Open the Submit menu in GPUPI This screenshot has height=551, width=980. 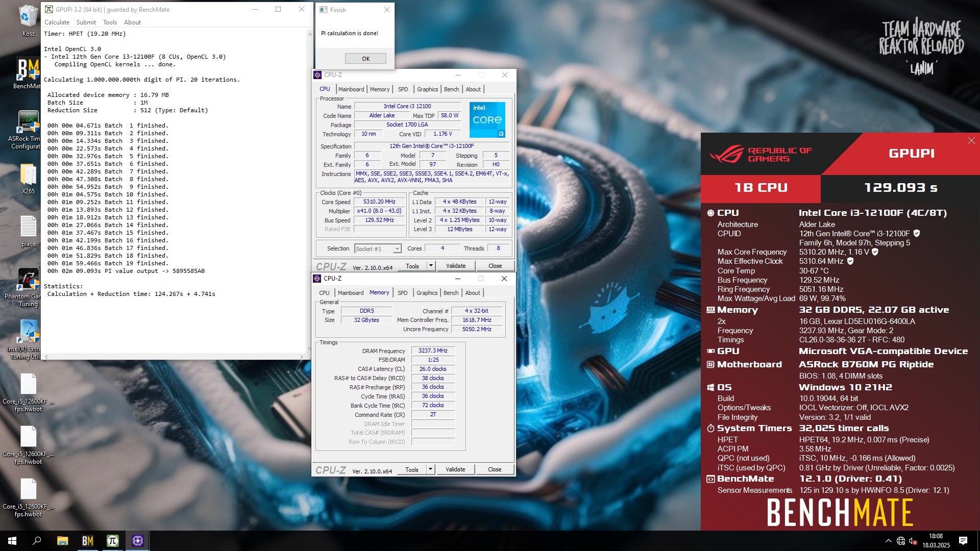pos(86,22)
